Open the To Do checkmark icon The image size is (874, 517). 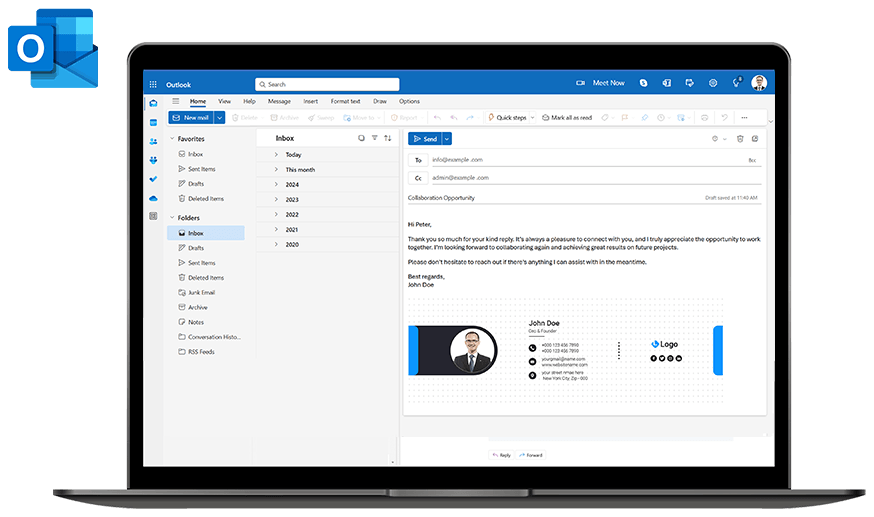click(x=153, y=179)
